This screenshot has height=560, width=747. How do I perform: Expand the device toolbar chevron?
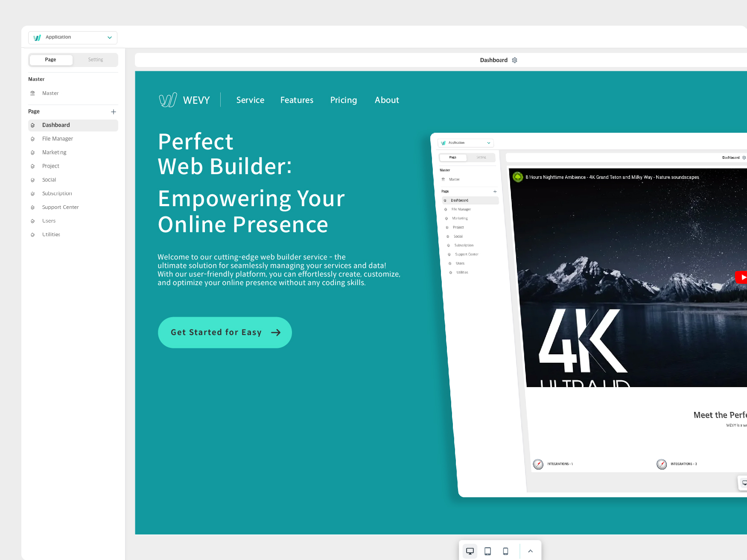pos(530,551)
